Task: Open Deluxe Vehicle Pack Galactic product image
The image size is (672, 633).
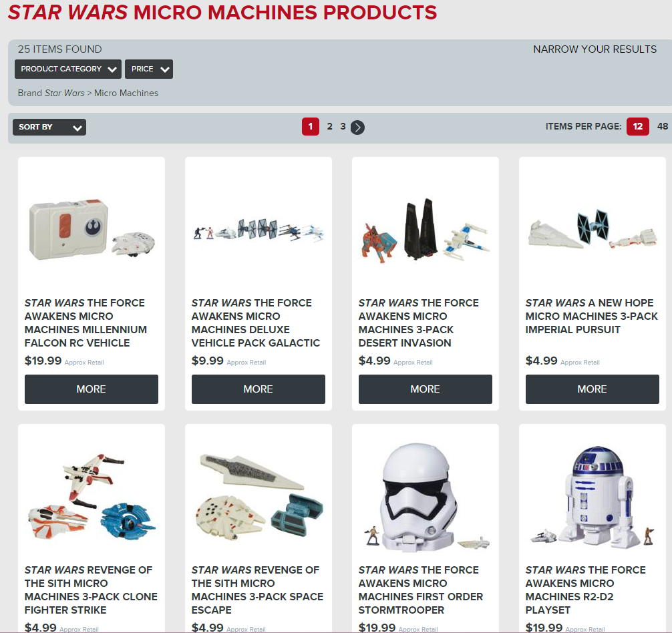Action: tap(259, 229)
